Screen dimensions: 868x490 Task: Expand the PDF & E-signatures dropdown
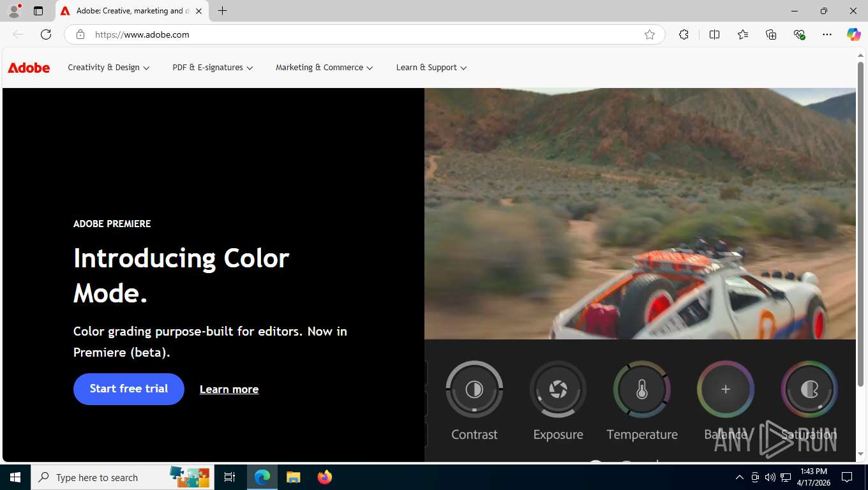point(213,68)
